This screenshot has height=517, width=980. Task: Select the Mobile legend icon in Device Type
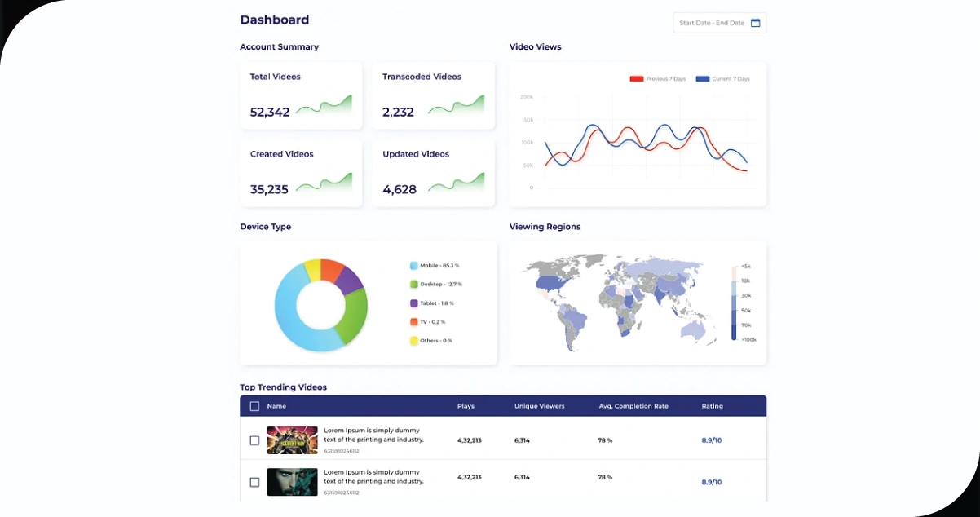coord(413,266)
